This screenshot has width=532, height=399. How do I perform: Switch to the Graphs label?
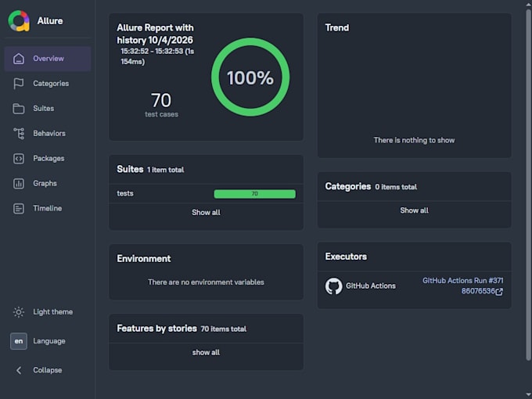click(45, 184)
